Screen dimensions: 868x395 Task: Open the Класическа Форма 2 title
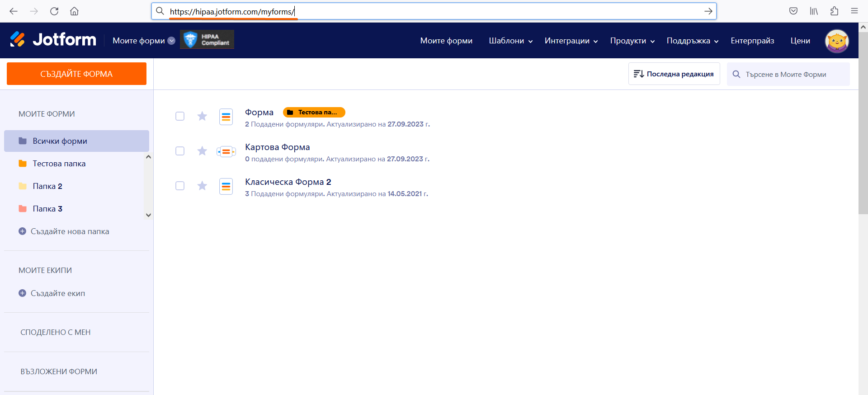click(x=288, y=182)
